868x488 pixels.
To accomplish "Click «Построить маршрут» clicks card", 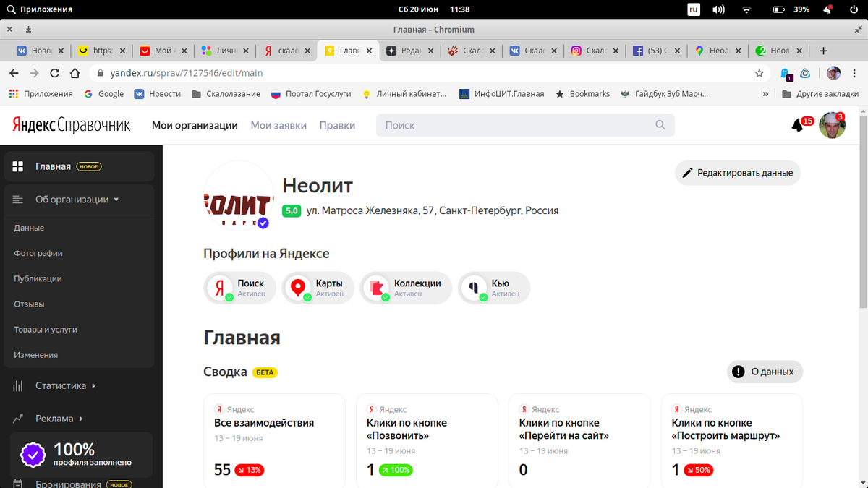I will click(x=732, y=441).
